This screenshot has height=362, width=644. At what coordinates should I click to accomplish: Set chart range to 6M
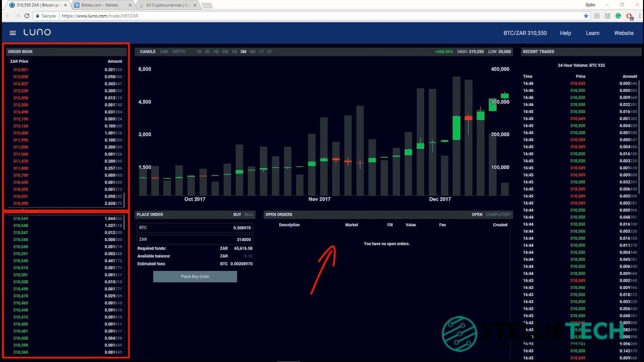pyautogui.click(x=252, y=52)
